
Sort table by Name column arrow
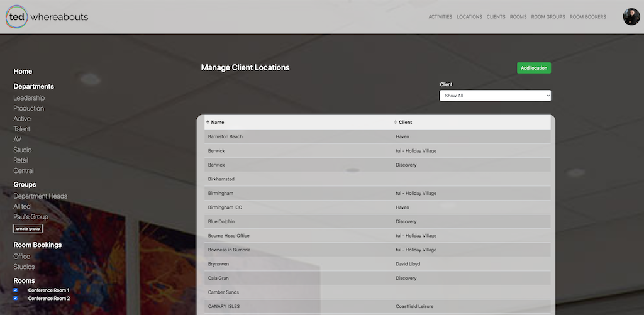pyautogui.click(x=208, y=122)
